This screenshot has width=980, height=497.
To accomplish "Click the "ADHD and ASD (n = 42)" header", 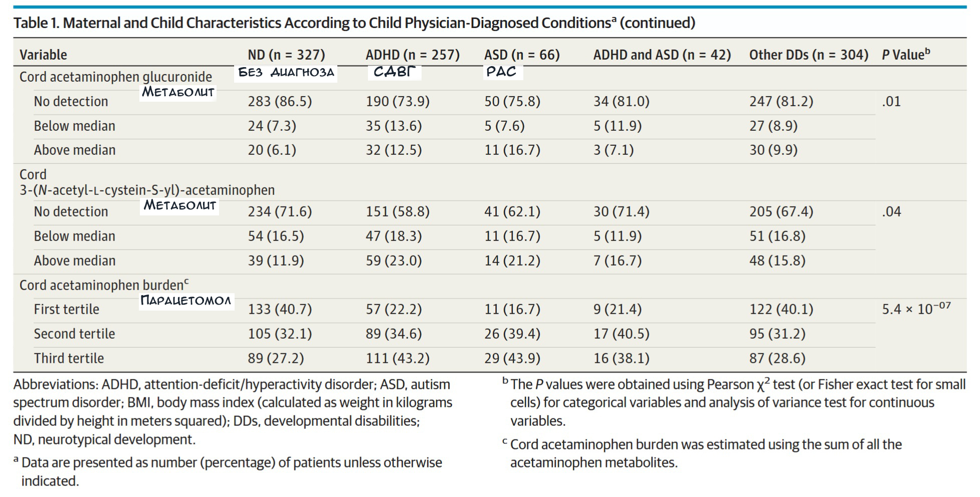I will pyautogui.click(x=662, y=55).
